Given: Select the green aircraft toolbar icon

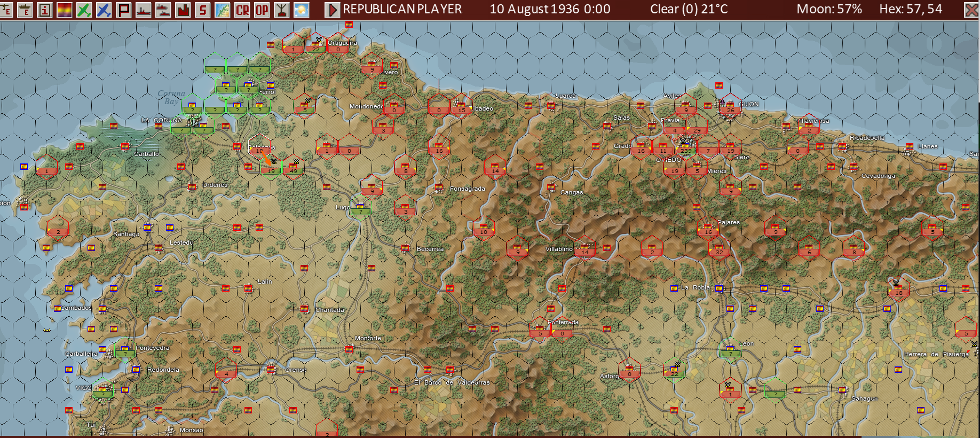Looking at the screenshot, I should tap(84, 10).
